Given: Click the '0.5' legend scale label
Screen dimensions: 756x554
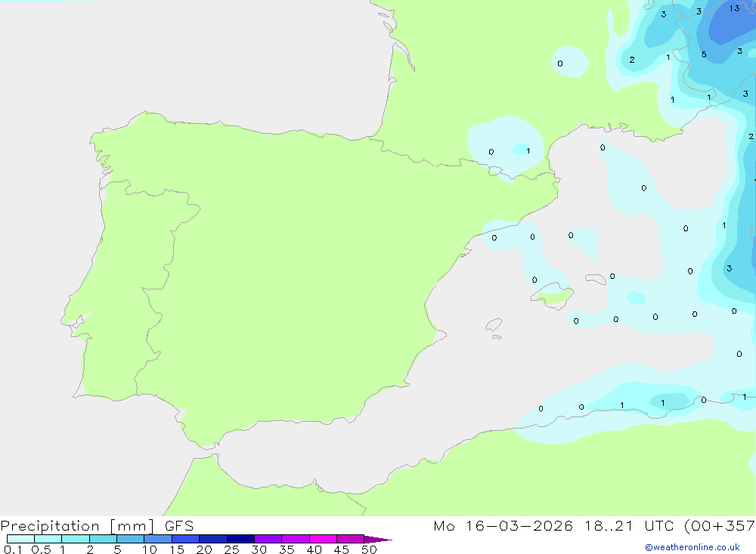Looking at the screenshot, I should click(41, 549).
